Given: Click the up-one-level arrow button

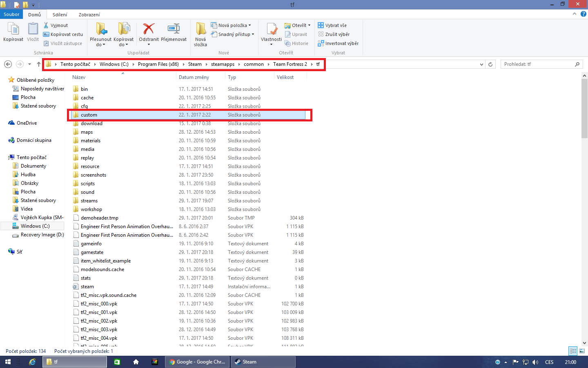Looking at the screenshot, I should click(39, 64).
